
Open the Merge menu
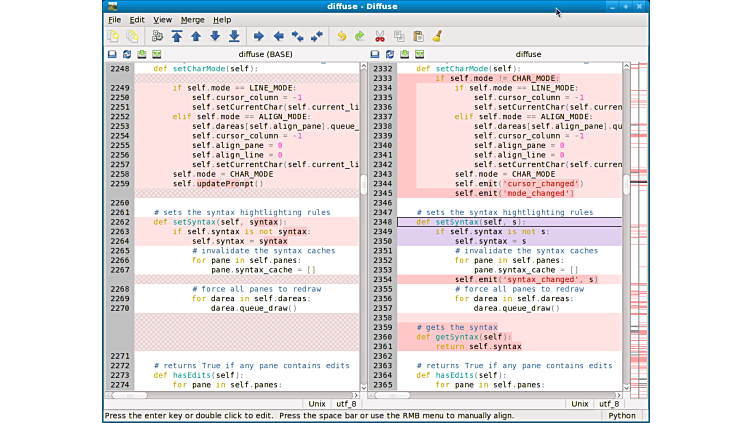(x=192, y=19)
